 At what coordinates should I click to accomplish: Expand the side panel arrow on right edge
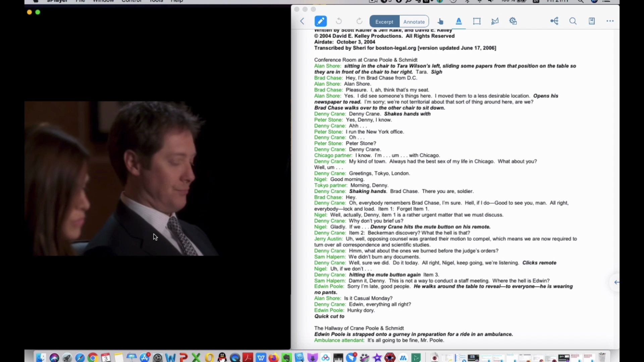616,282
